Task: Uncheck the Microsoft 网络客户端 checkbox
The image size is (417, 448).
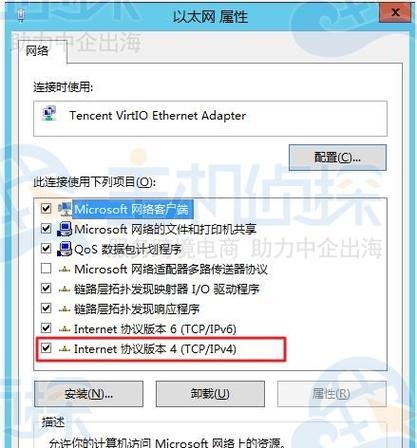Action: point(46,209)
